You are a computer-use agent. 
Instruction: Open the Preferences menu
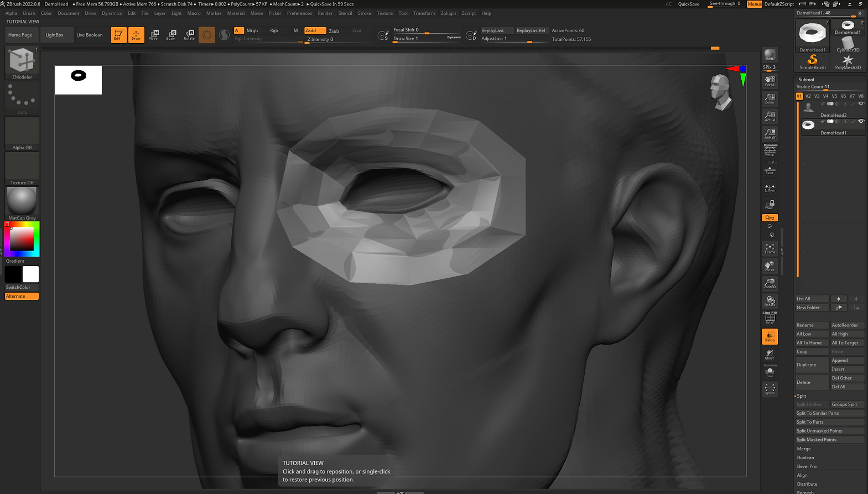pyautogui.click(x=299, y=13)
